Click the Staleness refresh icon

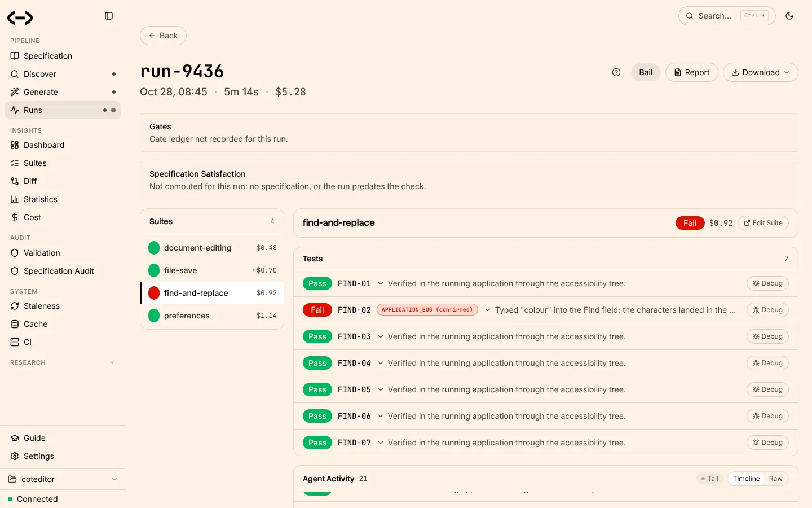(x=15, y=306)
